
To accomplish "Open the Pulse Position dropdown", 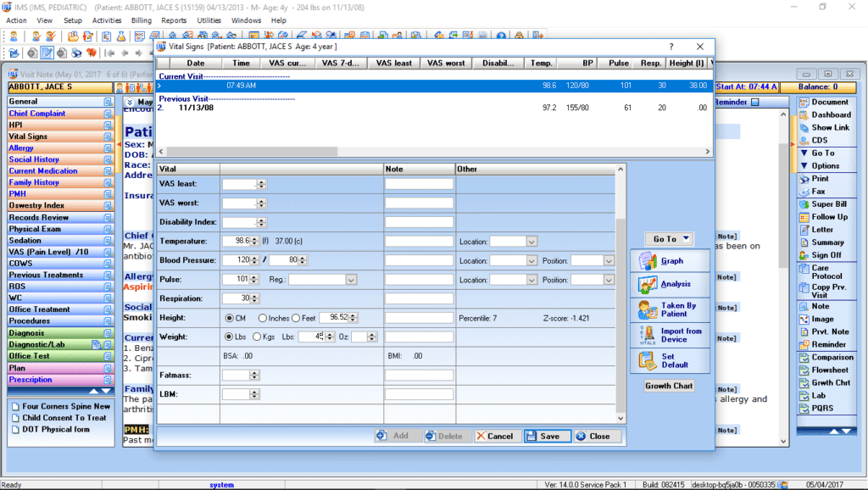I will click(609, 280).
